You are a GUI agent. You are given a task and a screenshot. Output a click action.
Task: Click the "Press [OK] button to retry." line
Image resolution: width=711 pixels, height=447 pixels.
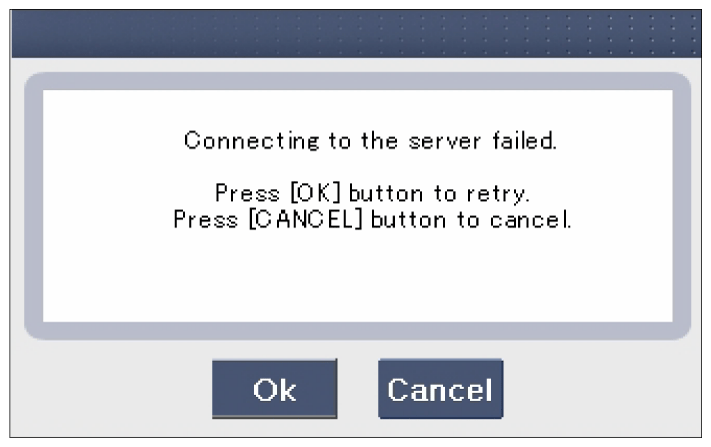(372, 194)
